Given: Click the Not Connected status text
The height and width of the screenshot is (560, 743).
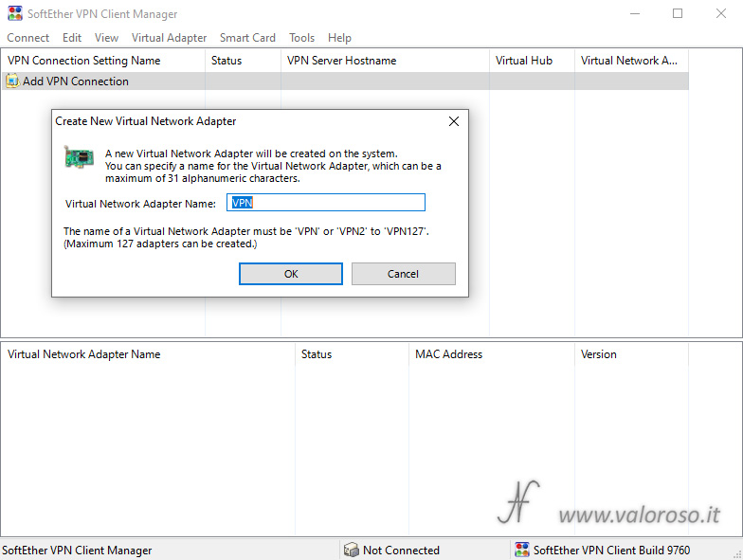Looking at the screenshot, I should pos(402,550).
